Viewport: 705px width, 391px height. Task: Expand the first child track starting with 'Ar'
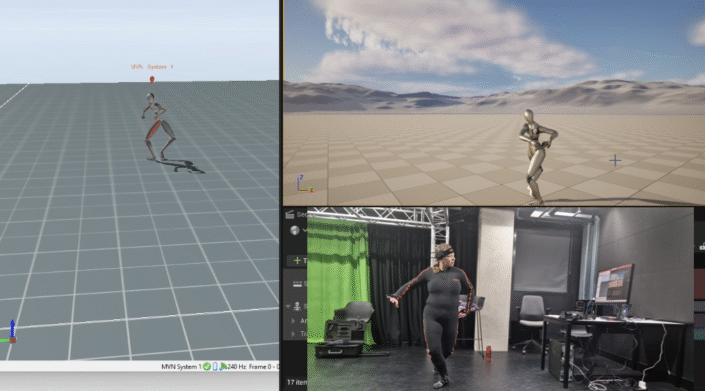point(293,321)
